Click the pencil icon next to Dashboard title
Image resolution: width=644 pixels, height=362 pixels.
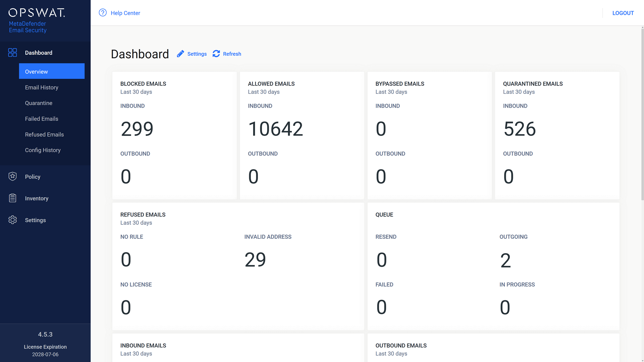[x=180, y=54]
